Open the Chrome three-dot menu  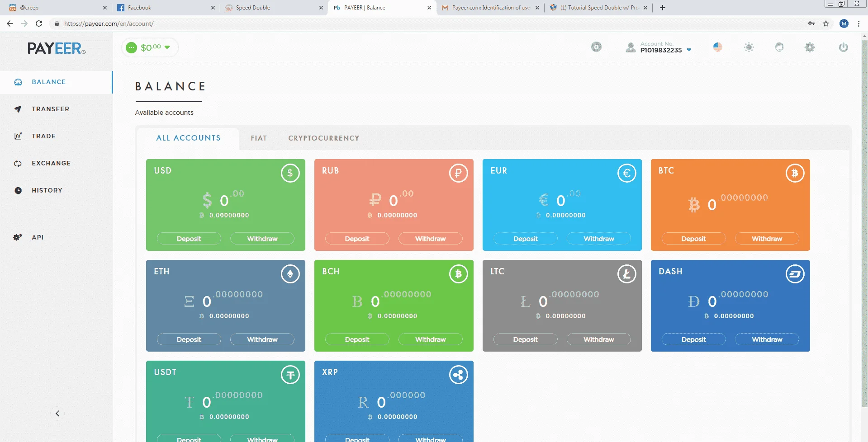pos(859,24)
